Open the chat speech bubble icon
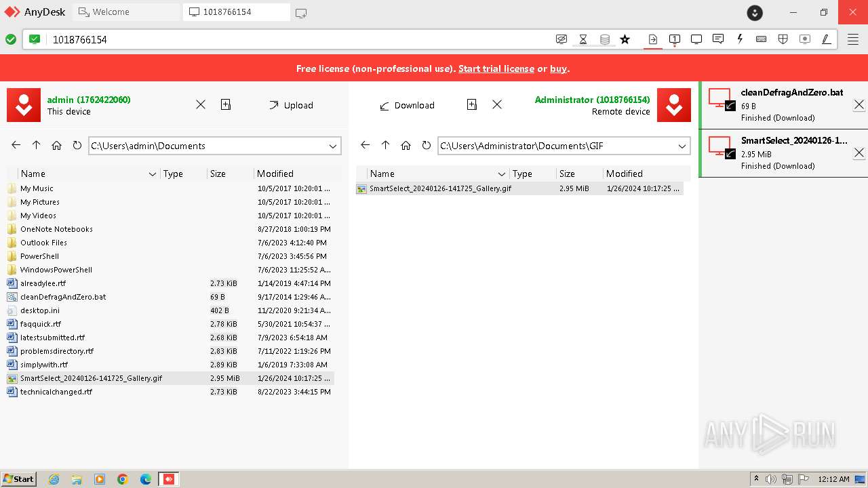The width and height of the screenshot is (868, 488). (718, 39)
